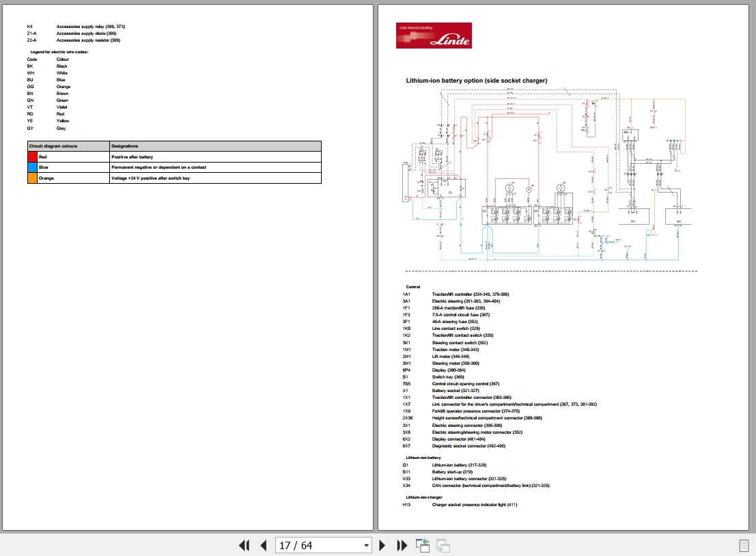Jump to the last page
Screen dimensions: 756x556
tap(402, 545)
